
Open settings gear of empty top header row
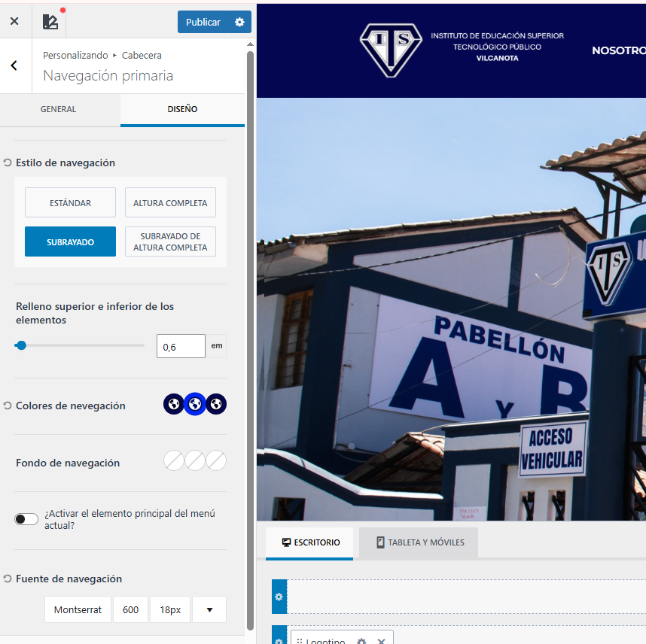pyautogui.click(x=279, y=597)
